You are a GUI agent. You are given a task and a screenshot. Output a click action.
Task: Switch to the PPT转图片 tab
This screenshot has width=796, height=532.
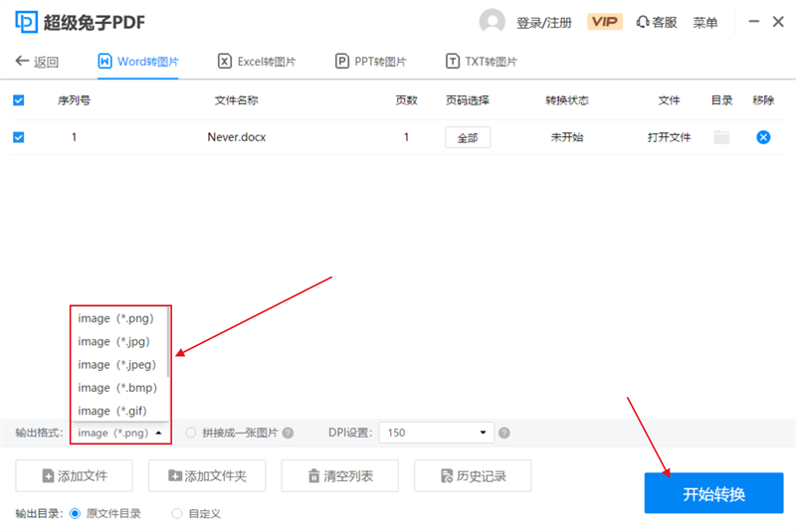pyautogui.click(x=370, y=62)
